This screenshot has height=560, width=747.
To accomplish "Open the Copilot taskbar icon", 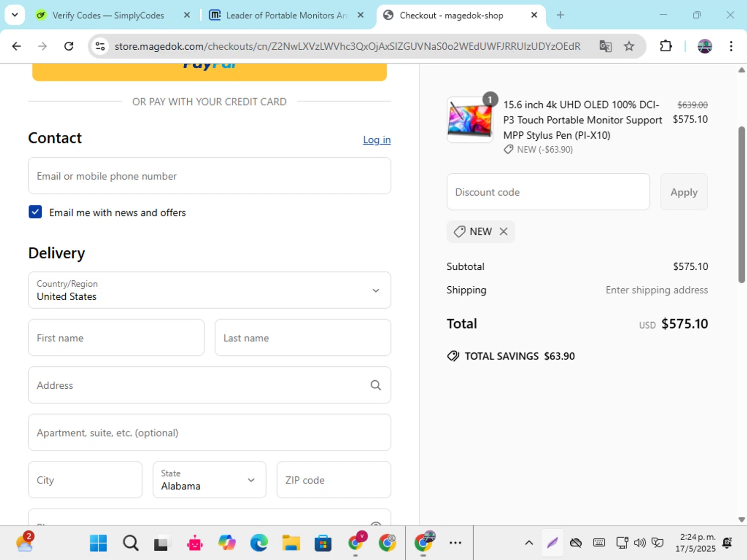I will [x=227, y=543].
